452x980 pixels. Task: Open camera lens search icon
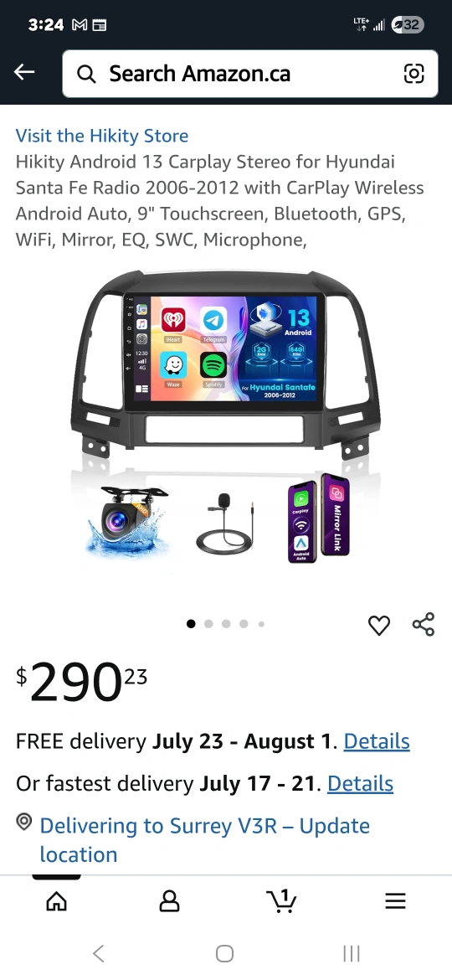[x=414, y=73]
